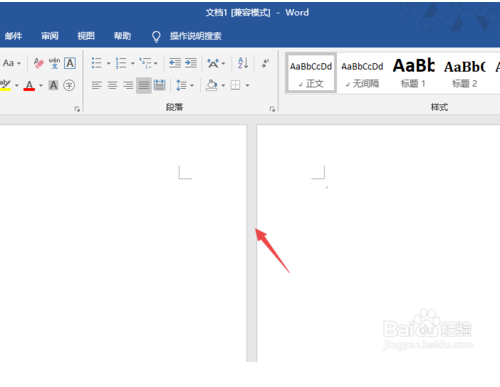
Task: Expand bullet list dropdown arrow
Action: coord(108,63)
